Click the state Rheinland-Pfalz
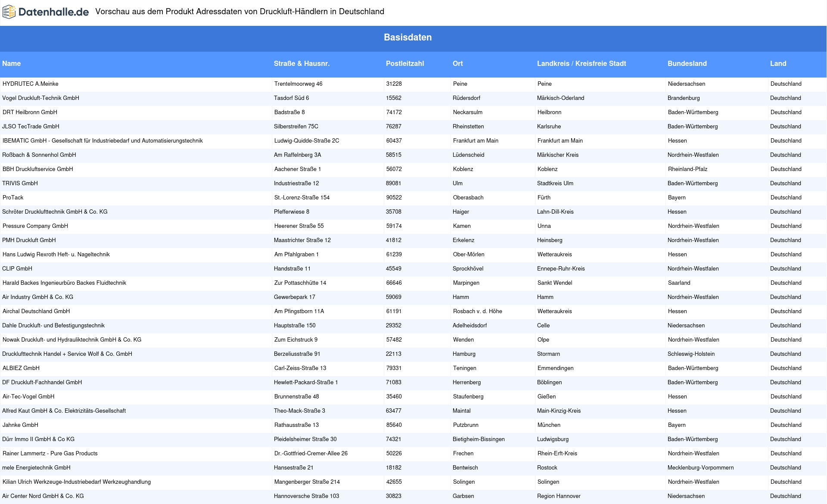This screenshot has height=504, width=827. click(x=688, y=169)
